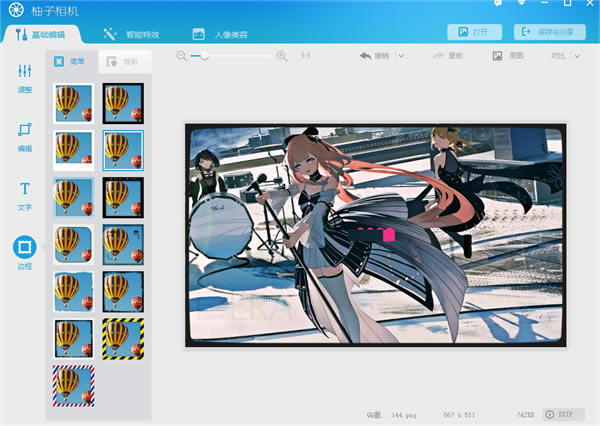Apply the yellow-black hazard stripe border
This screenshot has height=426, width=600.
click(123, 339)
